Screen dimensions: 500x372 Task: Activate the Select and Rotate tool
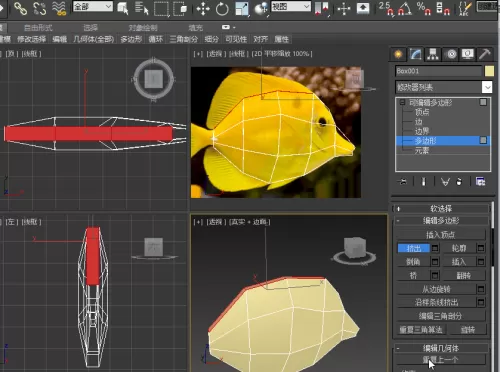click(222, 9)
